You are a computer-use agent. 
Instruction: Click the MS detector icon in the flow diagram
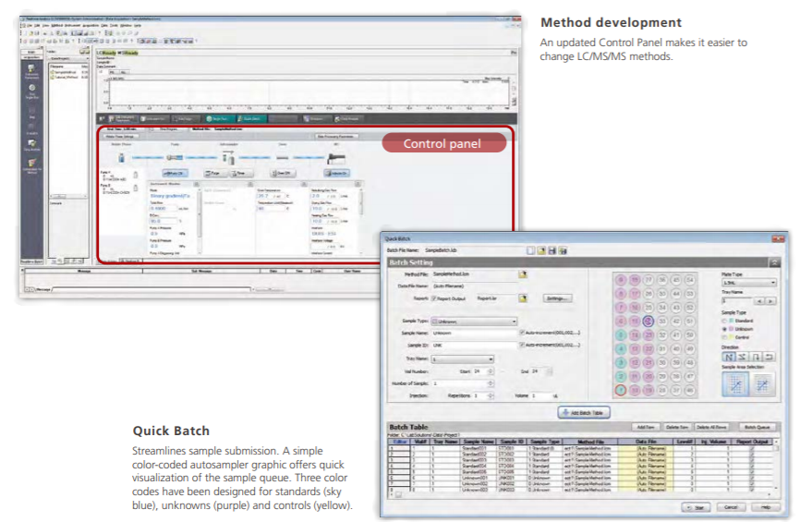pos(336,158)
